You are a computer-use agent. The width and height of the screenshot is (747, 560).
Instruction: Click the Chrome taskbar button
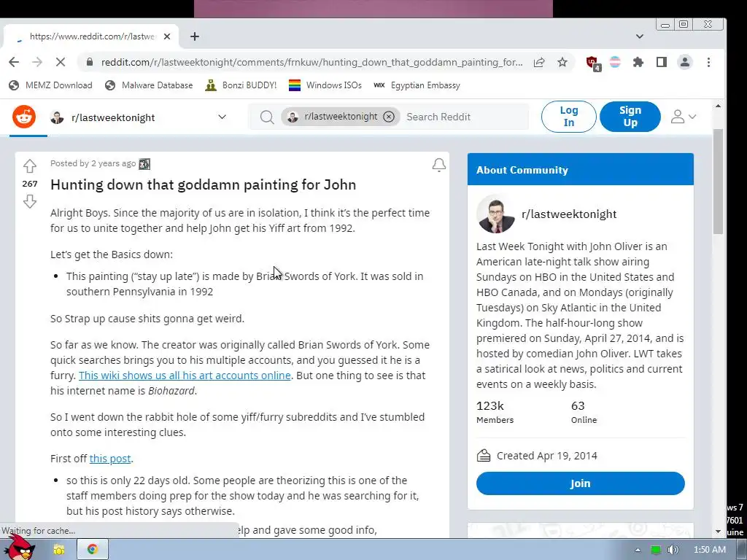pos(93,549)
